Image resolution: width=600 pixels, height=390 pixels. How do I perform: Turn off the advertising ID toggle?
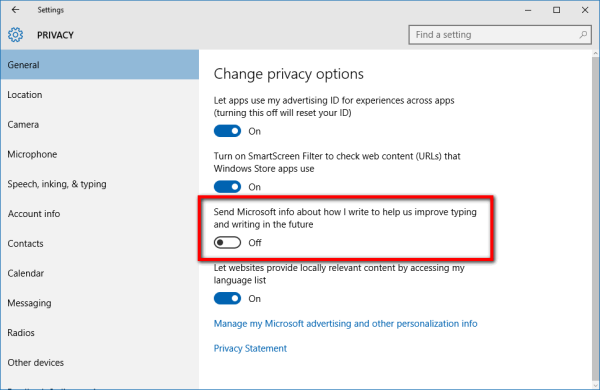tap(227, 131)
